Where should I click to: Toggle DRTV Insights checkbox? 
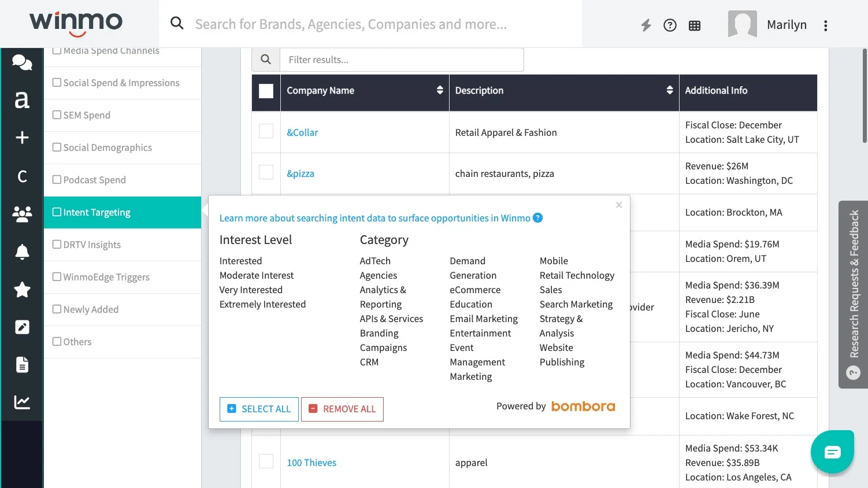pyautogui.click(x=57, y=245)
